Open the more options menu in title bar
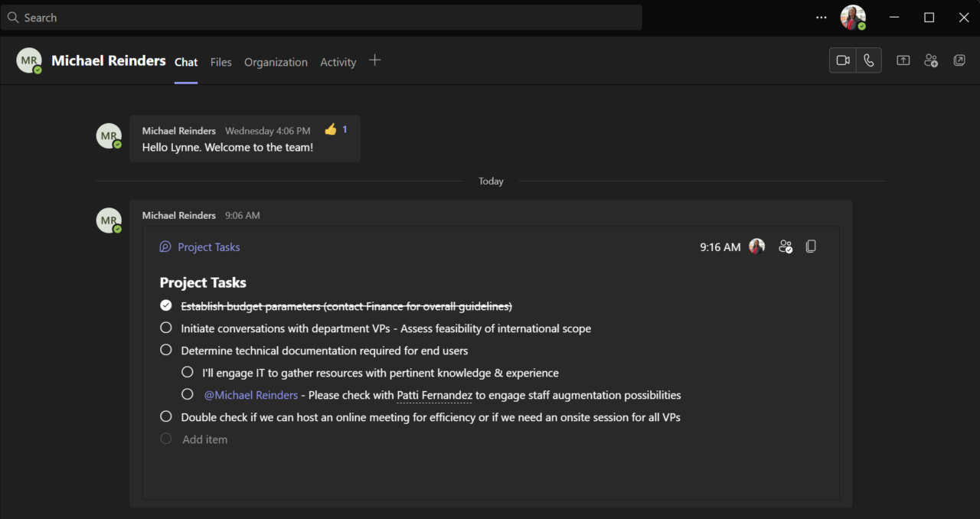The image size is (980, 519). (822, 17)
